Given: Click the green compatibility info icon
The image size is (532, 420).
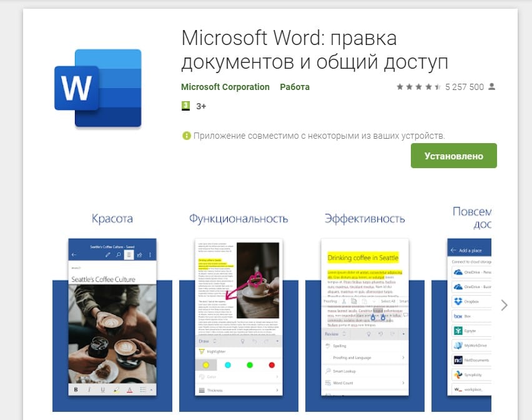Looking at the screenshot, I should (186, 136).
